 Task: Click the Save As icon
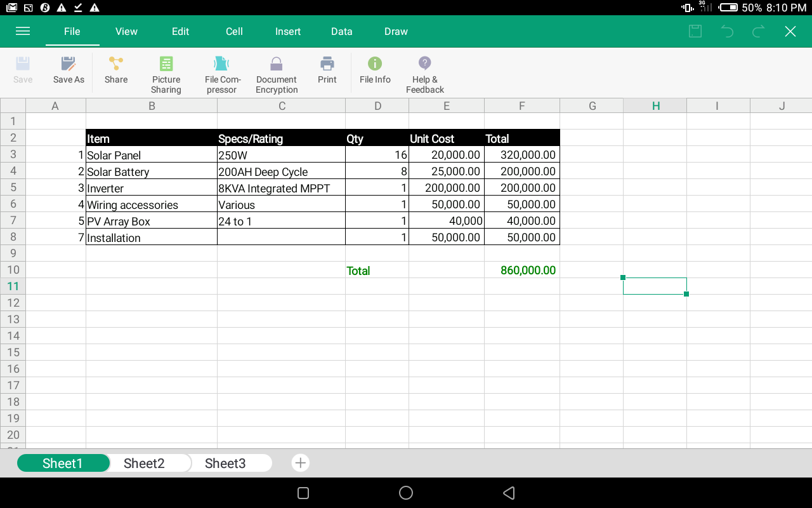click(69, 64)
